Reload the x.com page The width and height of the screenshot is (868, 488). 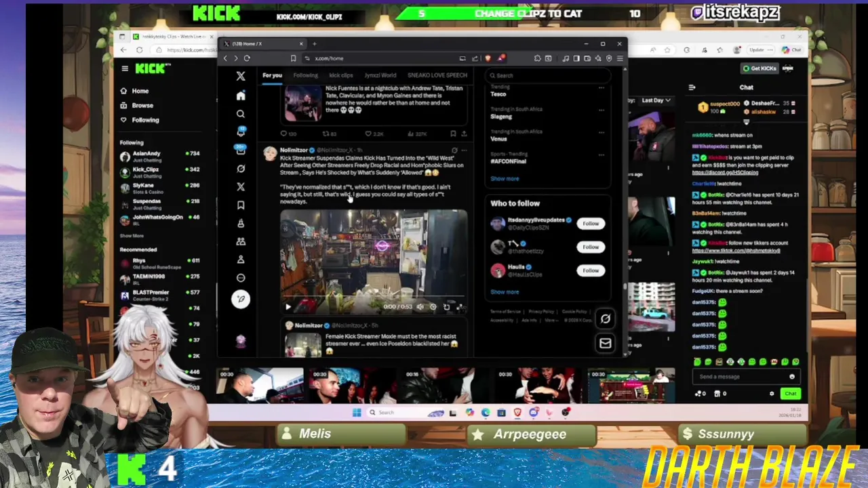[247, 58]
